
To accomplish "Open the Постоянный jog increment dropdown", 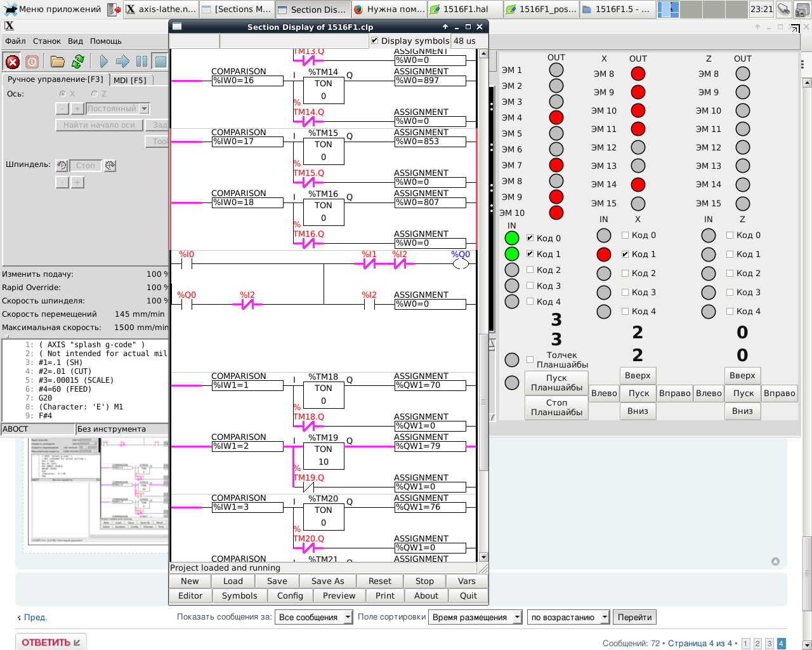I will coord(144,109).
